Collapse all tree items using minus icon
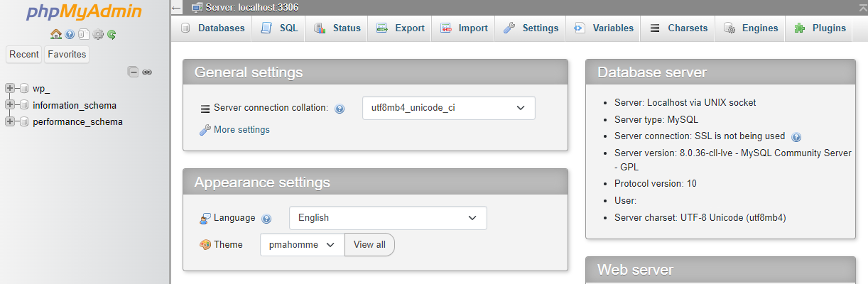 (133, 72)
